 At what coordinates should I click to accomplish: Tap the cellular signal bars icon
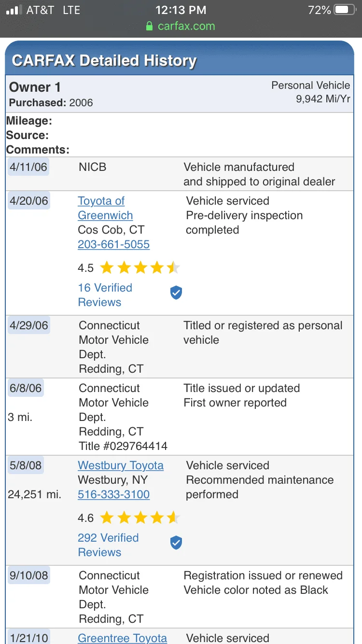14,10
